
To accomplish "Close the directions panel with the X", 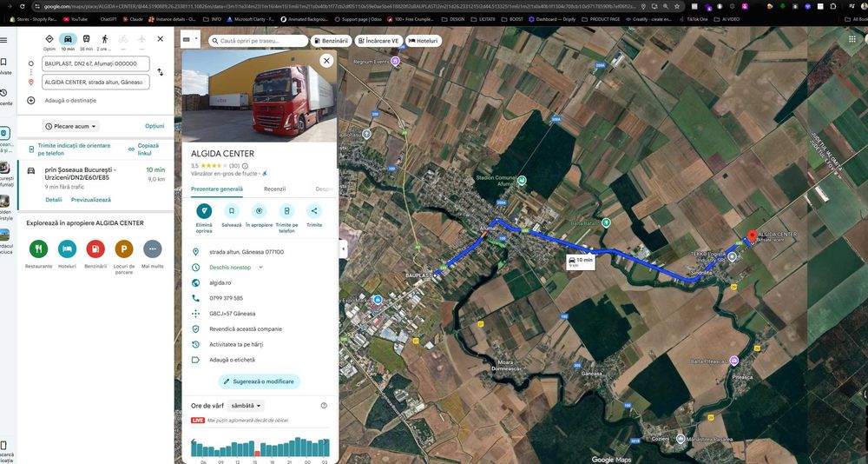I will pyautogui.click(x=160, y=39).
